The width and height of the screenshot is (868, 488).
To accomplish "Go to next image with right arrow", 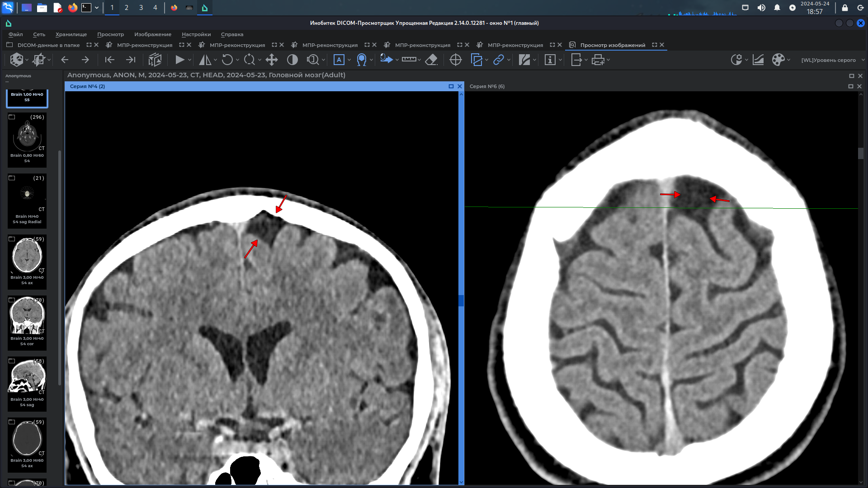I will (x=85, y=60).
